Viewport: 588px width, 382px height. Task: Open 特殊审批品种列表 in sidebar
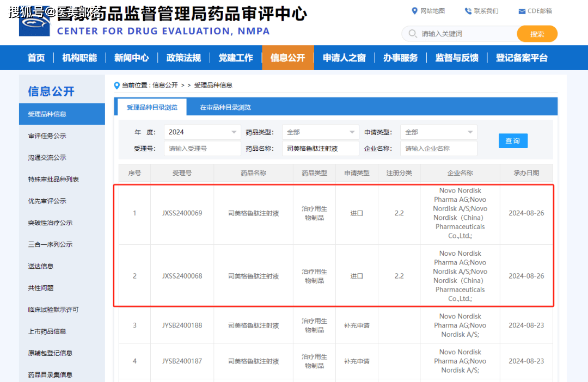(53, 179)
